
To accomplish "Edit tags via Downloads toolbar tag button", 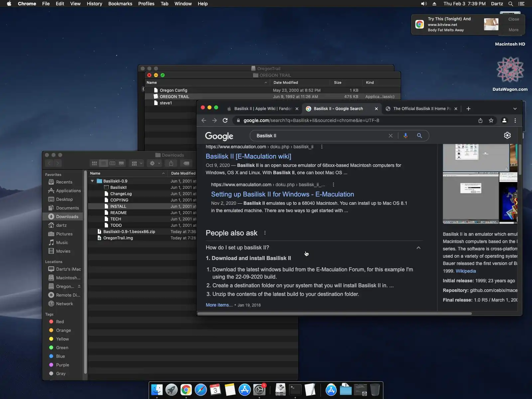I will click(x=187, y=163).
